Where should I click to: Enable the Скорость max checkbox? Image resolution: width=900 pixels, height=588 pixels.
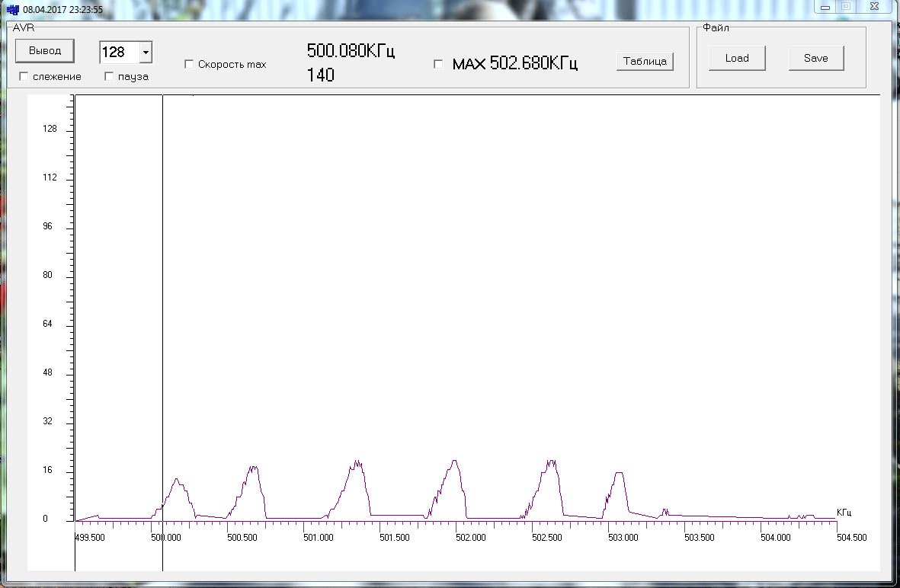point(189,64)
